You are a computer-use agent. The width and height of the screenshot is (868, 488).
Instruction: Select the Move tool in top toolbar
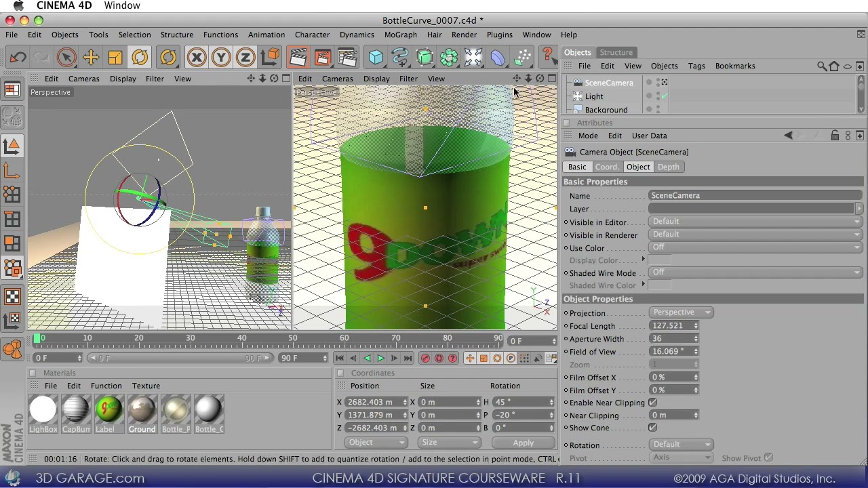click(x=90, y=58)
